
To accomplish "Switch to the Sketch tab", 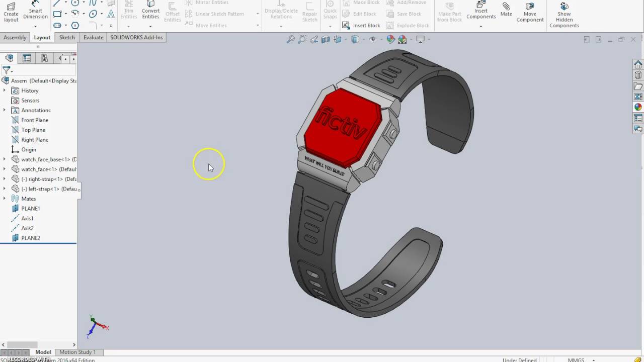I will tap(67, 37).
